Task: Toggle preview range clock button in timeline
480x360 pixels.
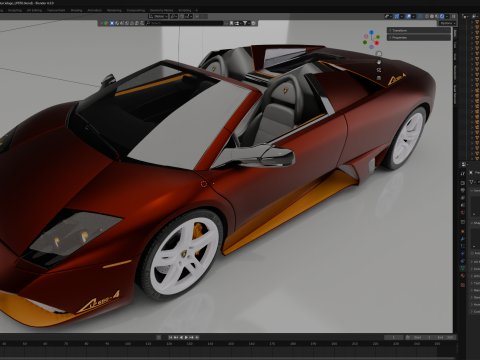Action: (408, 337)
